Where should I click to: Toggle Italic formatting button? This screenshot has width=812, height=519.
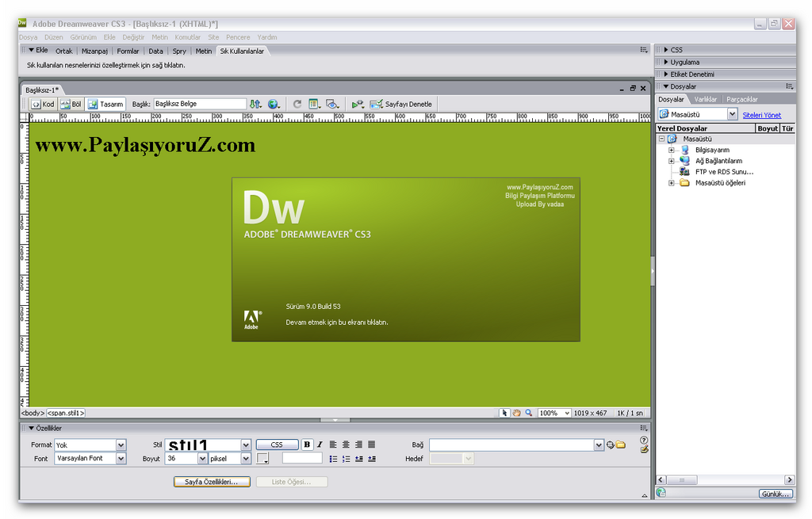coord(320,445)
